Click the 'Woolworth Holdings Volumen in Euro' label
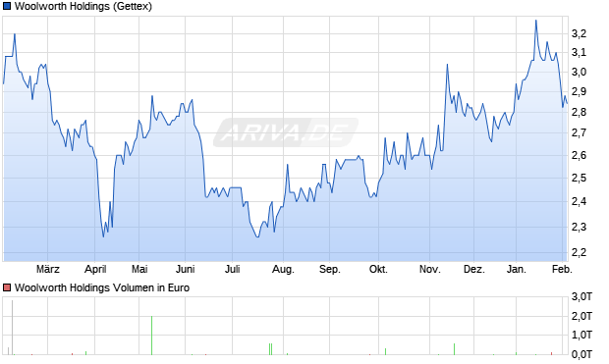Viewport: 609px width, 364px height. coord(102,287)
